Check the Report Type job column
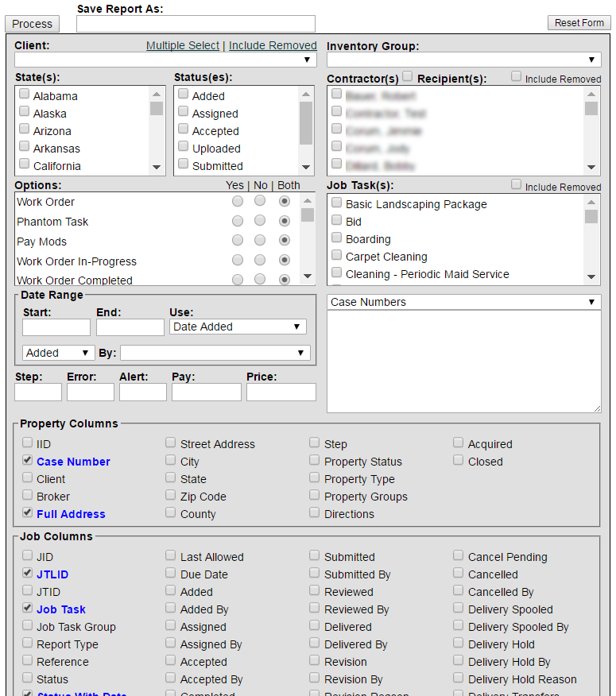This screenshot has width=616, height=696. [28, 642]
